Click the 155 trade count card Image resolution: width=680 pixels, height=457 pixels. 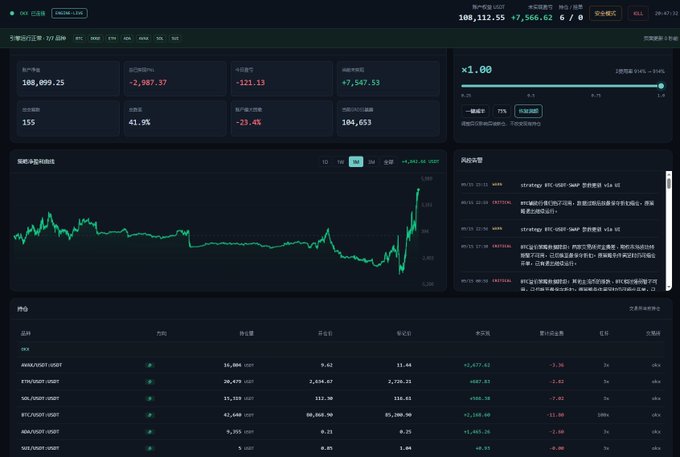(68, 118)
